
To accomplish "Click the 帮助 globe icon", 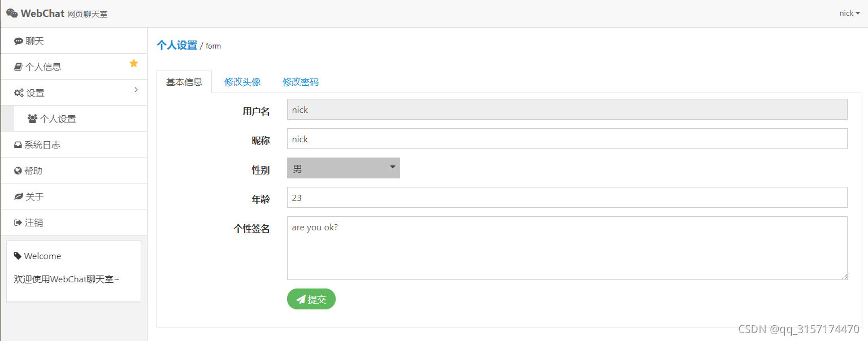I will [x=18, y=171].
